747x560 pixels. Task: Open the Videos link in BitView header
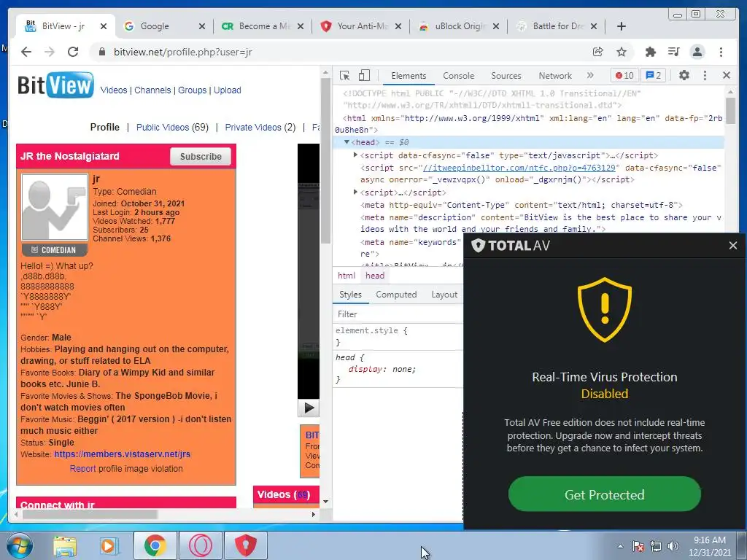[x=114, y=90]
